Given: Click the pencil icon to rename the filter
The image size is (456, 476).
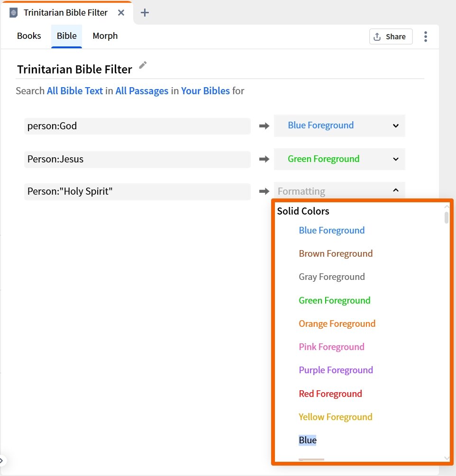Looking at the screenshot, I should 143,66.
